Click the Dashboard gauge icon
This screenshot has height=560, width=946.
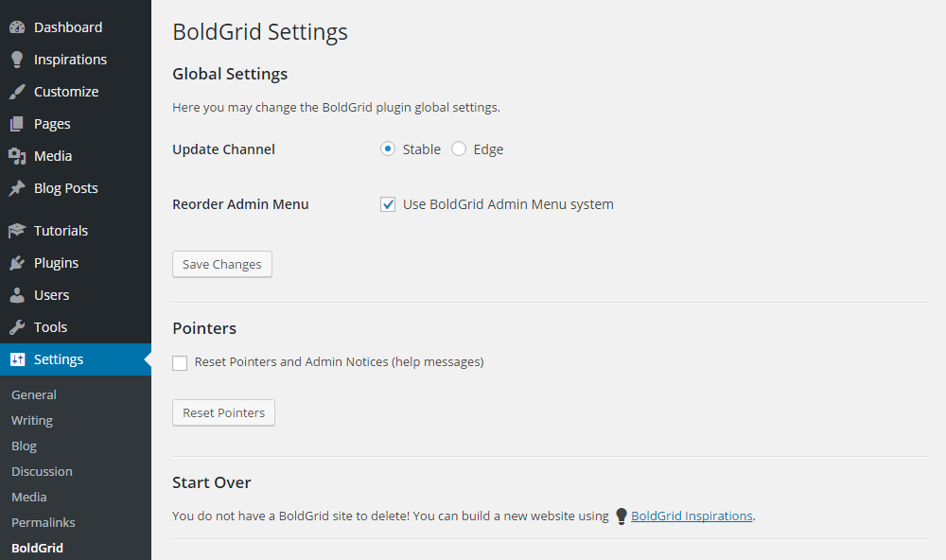17,27
